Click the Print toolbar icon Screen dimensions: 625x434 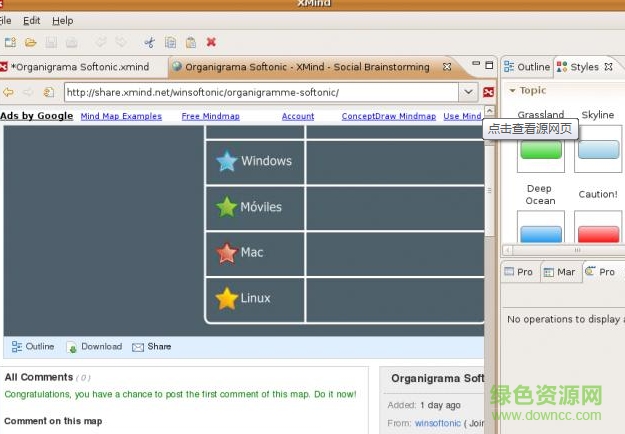pos(71,42)
